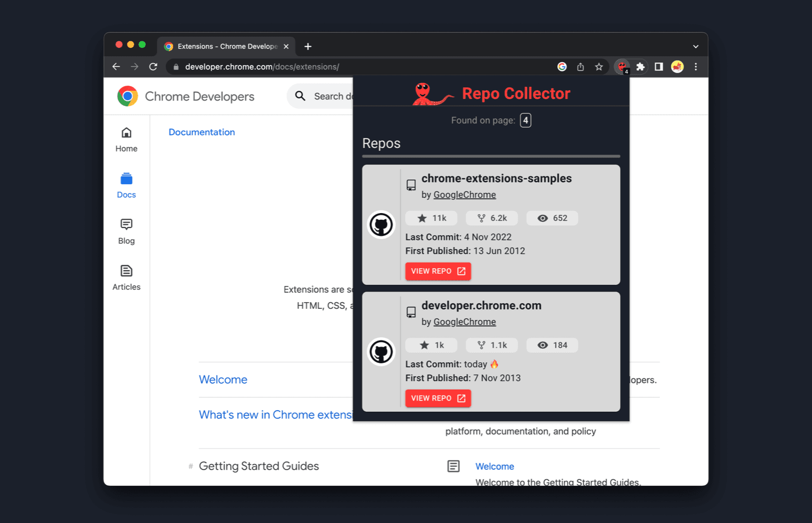Click the star count badge showing 11k
Viewport: 812px width, 523px height.
[431, 218]
